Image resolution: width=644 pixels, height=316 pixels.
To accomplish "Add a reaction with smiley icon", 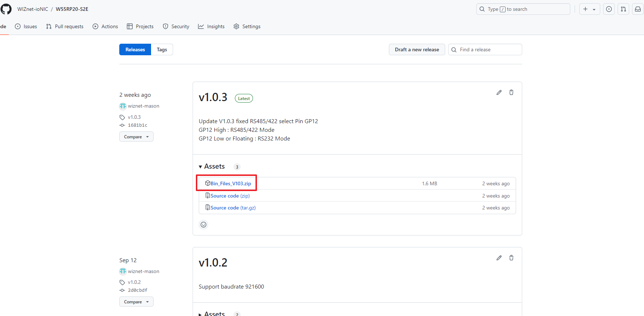I will pos(203,225).
